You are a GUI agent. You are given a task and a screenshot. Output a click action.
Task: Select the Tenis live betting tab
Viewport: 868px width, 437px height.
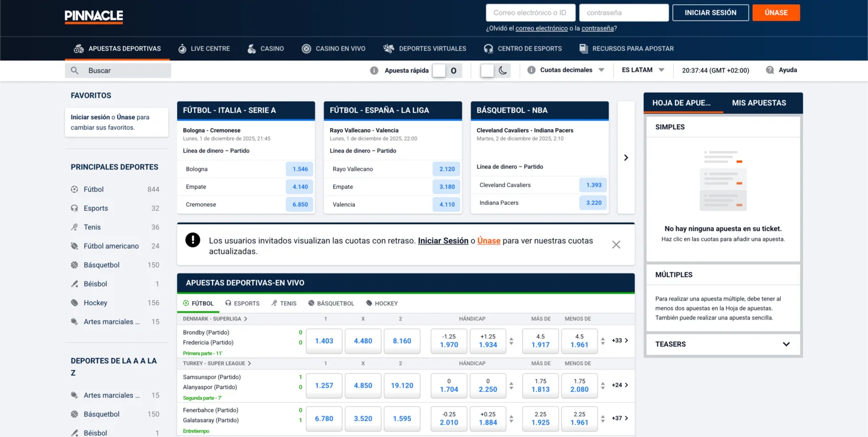tap(283, 304)
